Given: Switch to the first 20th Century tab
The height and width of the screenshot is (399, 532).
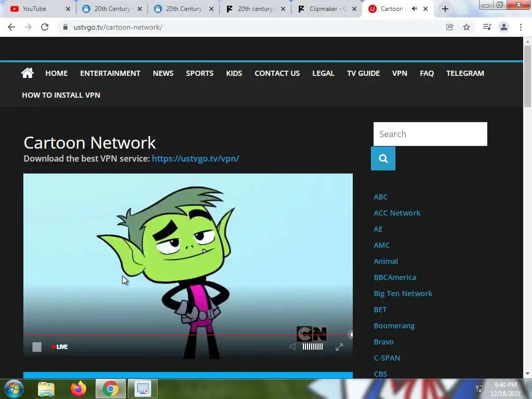Looking at the screenshot, I should 112,9.
